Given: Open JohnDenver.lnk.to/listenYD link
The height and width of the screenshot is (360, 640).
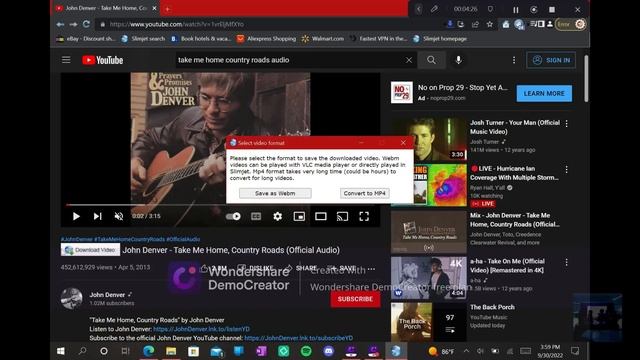Looking at the screenshot, I should click(202, 329).
